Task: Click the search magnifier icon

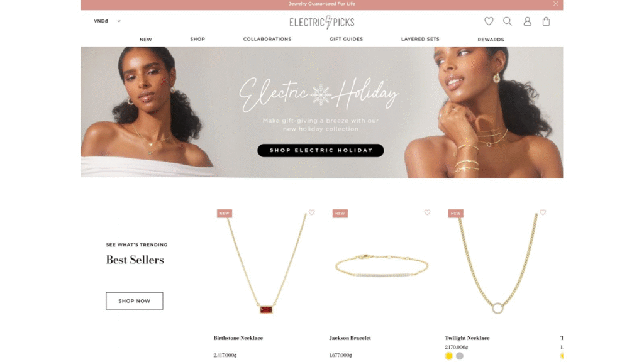Action: [x=508, y=21]
